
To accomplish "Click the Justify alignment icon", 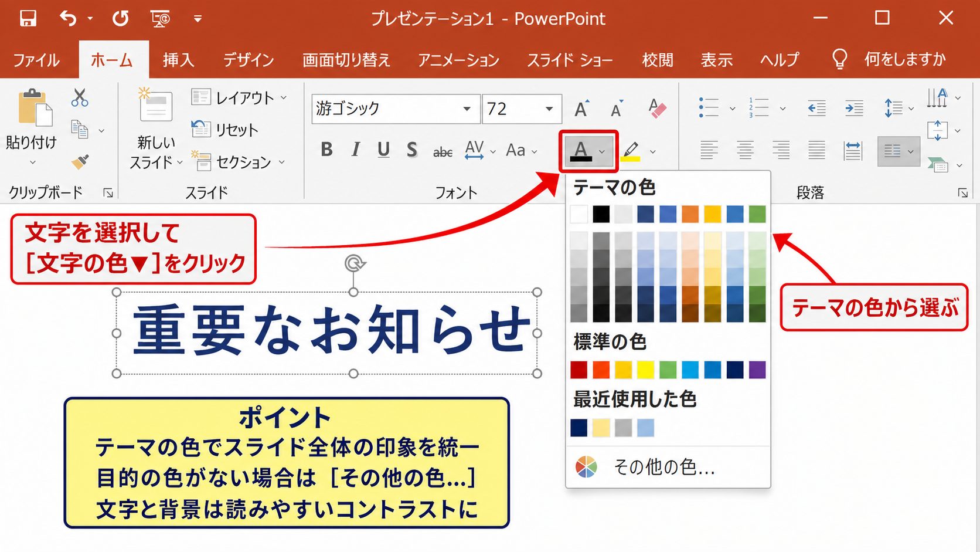I will click(x=816, y=150).
